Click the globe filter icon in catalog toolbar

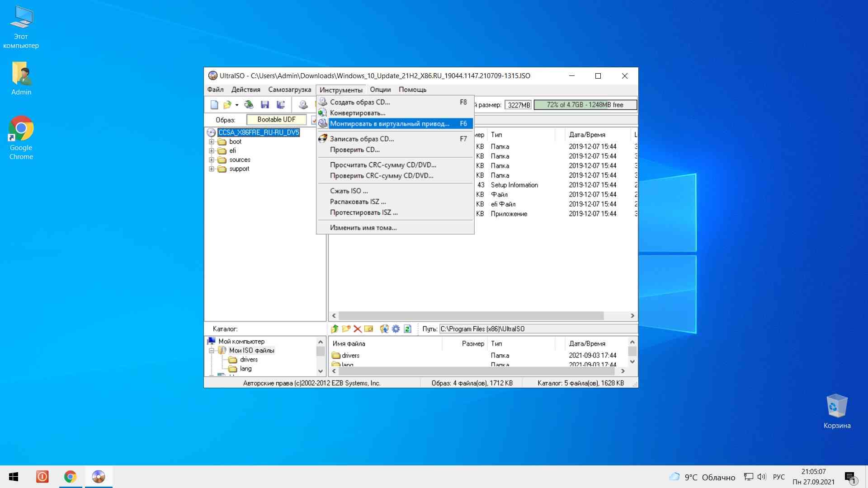pos(384,329)
